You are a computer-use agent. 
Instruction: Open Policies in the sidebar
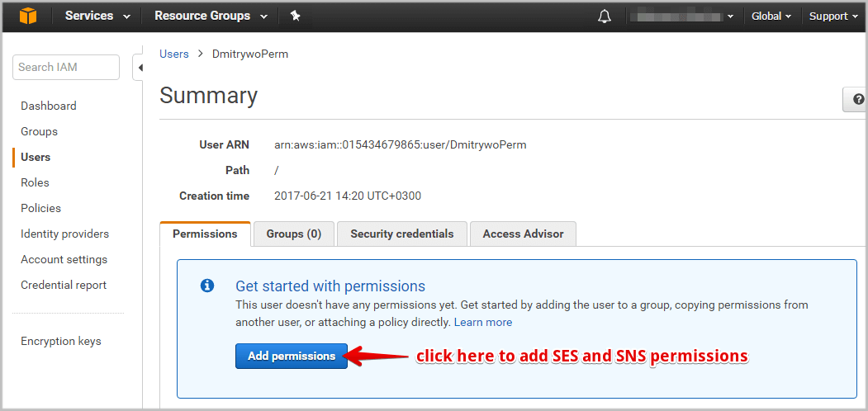(x=41, y=208)
